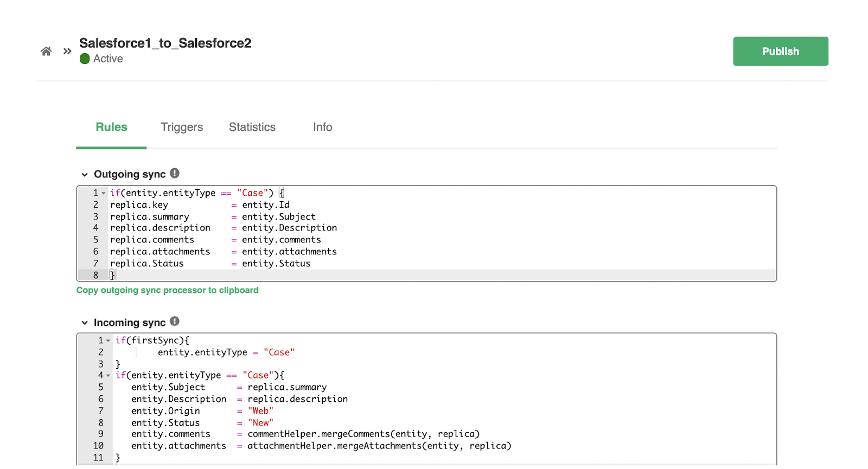
Task: Click the "Web" string value
Action: pos(260,411)
